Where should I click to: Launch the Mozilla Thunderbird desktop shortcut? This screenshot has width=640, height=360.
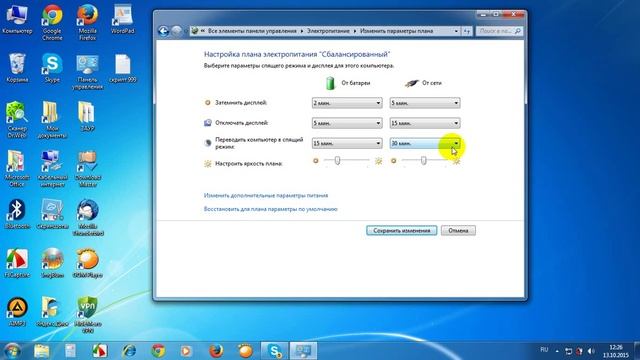point(87,218)
